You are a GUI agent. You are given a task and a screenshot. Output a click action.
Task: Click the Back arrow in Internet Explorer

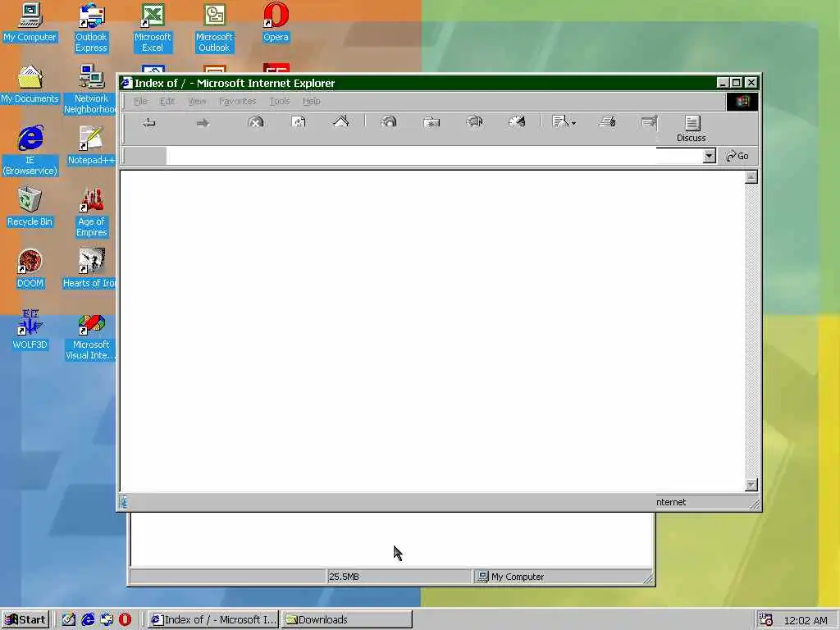click(149, 123)
